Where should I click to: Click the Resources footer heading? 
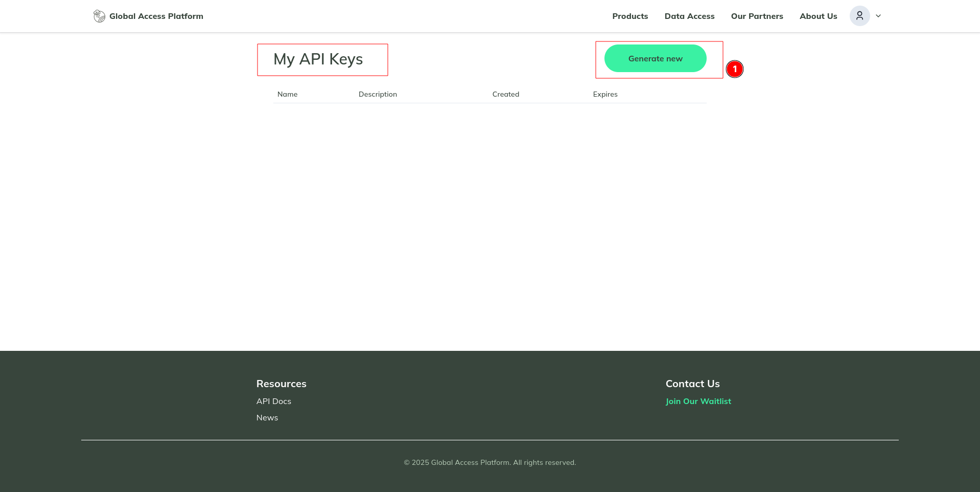(x=281, y=384)
